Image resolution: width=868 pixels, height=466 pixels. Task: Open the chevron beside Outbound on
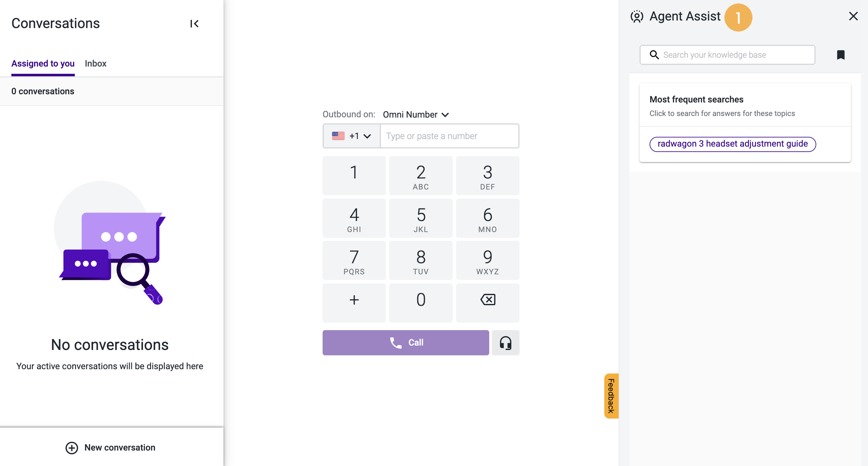(445, 114)
